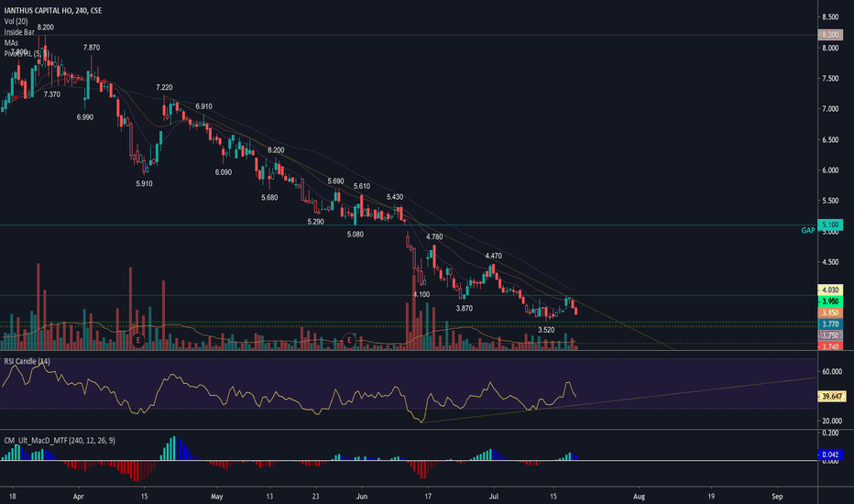Click the 5.910 pivot low label

click(144, 184)
